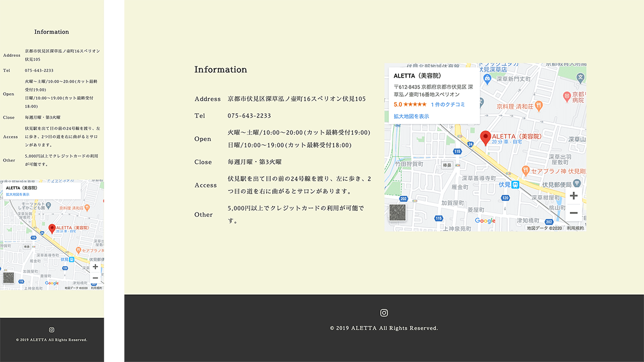The width and height of the screenshot is (644, 362).
Task: Click the Google logo on the large map
Action: click(485, 221)
